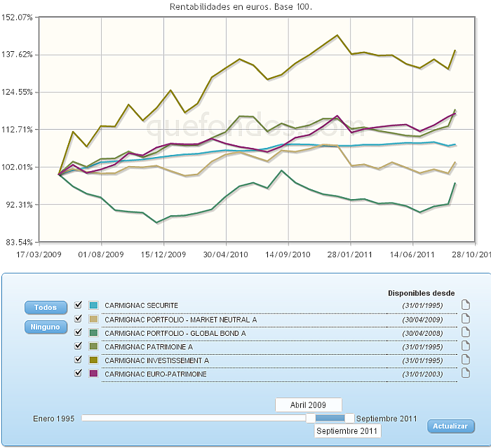This screenshot has height=448, width=491.
Task: Click date (30/04/2008) in the list
Action: click(423, 334)
